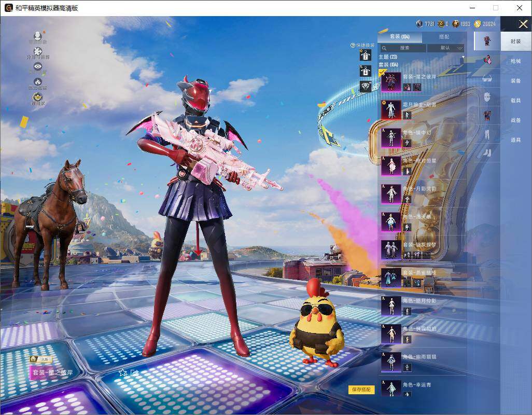Screen dimensions: 532x415
Task: Click second sub-item icon under 星之彼岸
Action: pyautogui.click(x=417, y=87)
